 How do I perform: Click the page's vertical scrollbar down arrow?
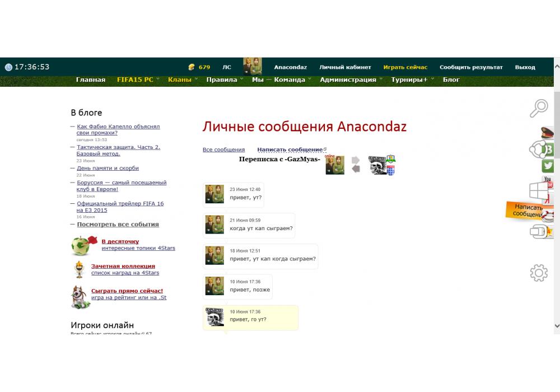[556, 325]
